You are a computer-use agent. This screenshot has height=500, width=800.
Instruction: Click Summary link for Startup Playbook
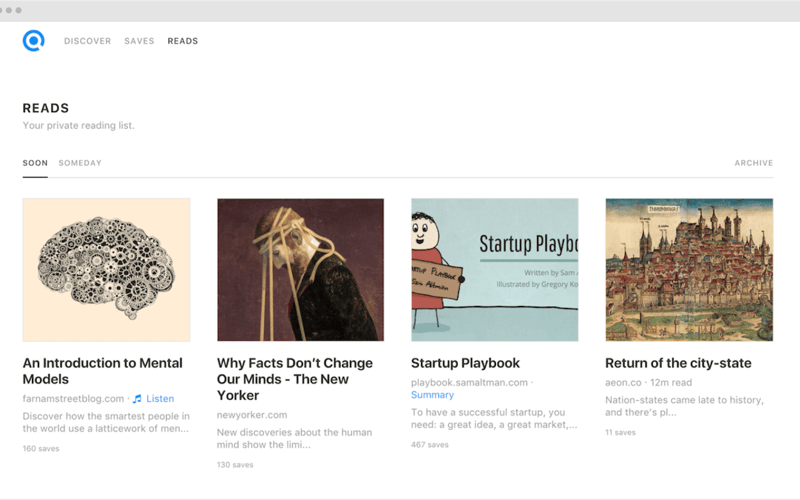pos(432,394)
